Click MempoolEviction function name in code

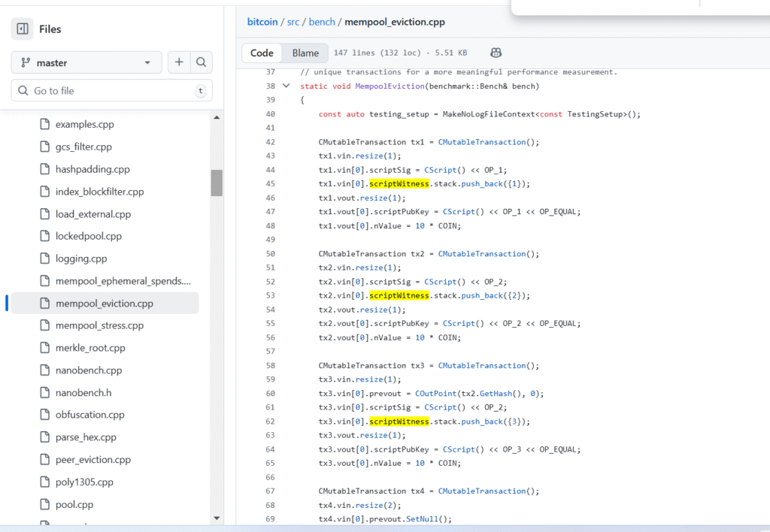[x=390, y=86]
